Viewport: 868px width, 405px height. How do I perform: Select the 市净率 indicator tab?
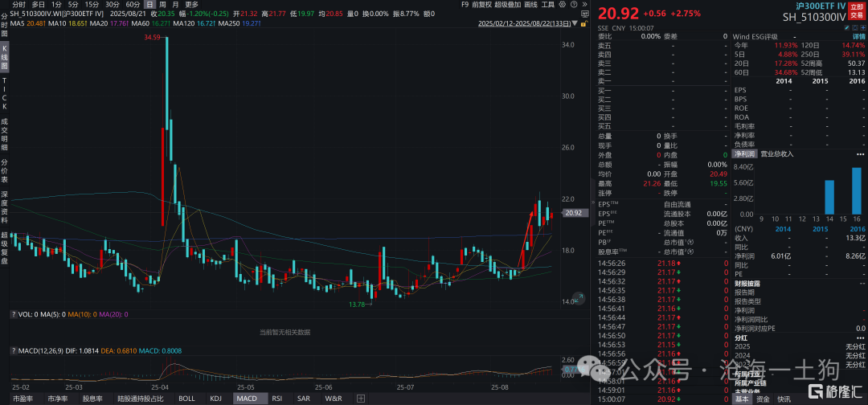[58, 399]
